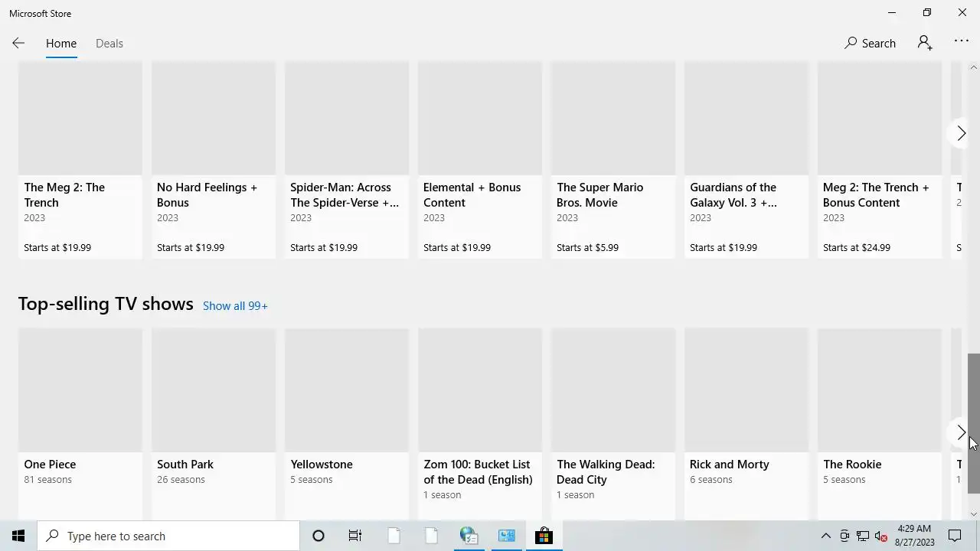This screenshot has height=551, width=980.
Task: Open Rick and Morty show thumbnail
Action: 746,390
